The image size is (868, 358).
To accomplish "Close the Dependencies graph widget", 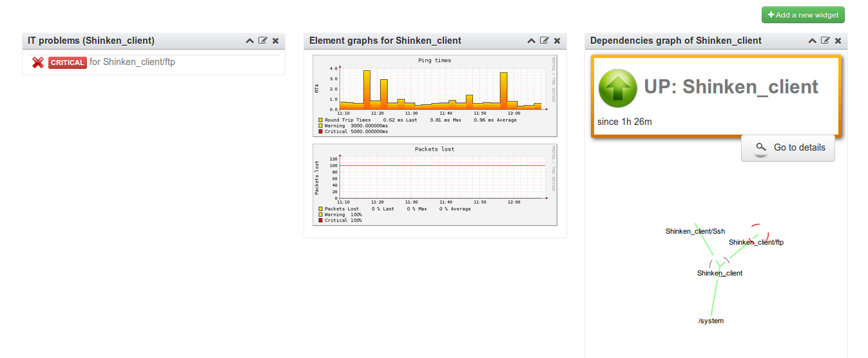I will click(838, 41).
